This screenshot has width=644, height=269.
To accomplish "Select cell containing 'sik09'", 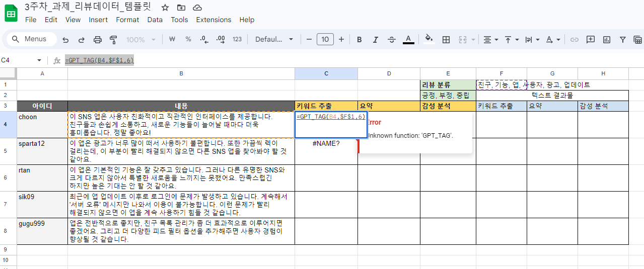I will (42, 205).
